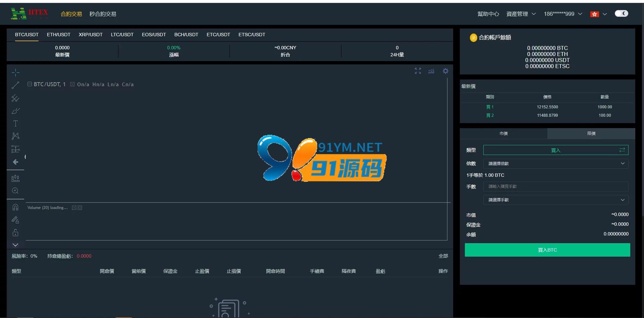Activate the zoom-in magnifier tool
The width and height of the screenshot is (644, 318).
[x=15, y=191]
